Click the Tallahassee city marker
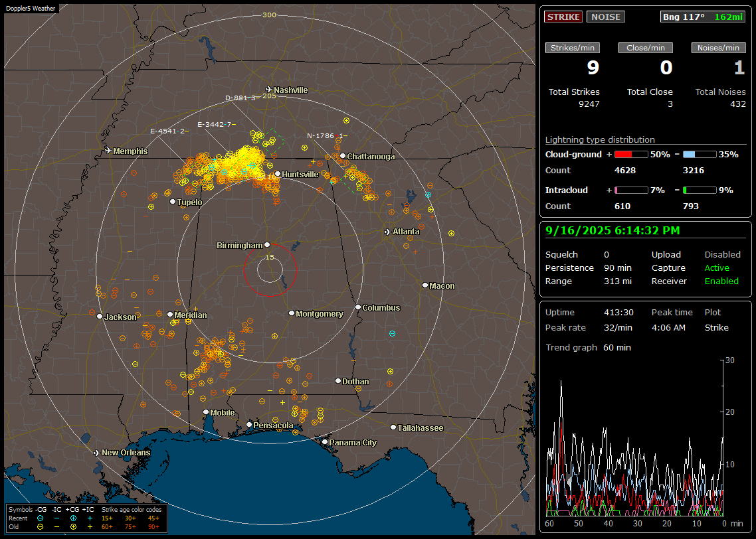 [x=393, y=427]
